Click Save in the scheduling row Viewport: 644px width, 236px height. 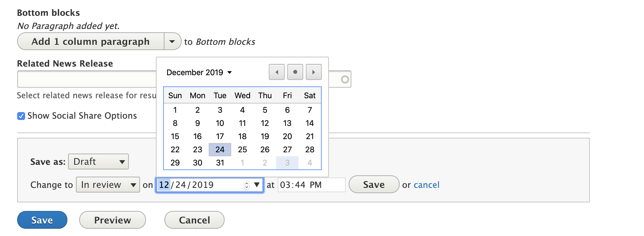pyautogui.click(x=373, y=185)
